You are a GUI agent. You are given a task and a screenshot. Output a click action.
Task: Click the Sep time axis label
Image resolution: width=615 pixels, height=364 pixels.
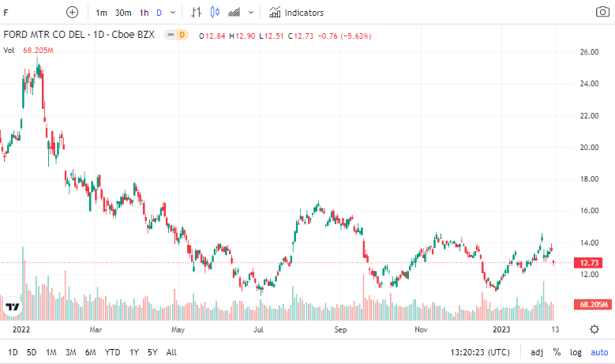(340, 329)
